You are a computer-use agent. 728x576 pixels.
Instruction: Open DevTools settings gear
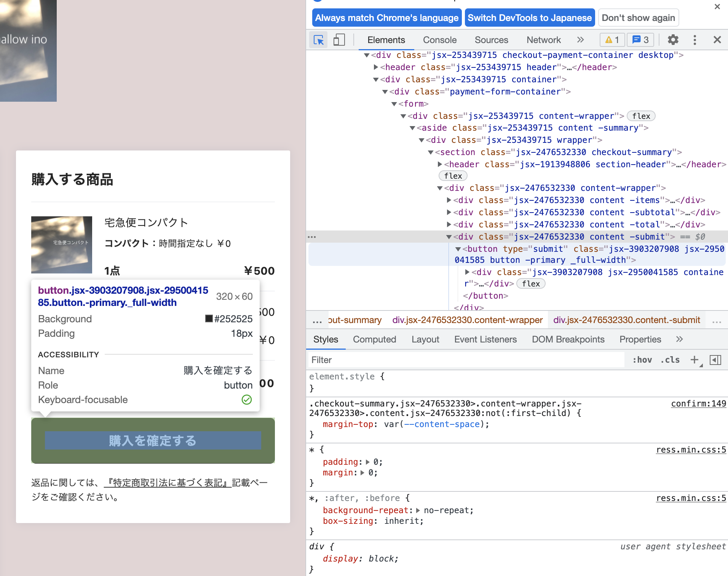coord(673,40)
